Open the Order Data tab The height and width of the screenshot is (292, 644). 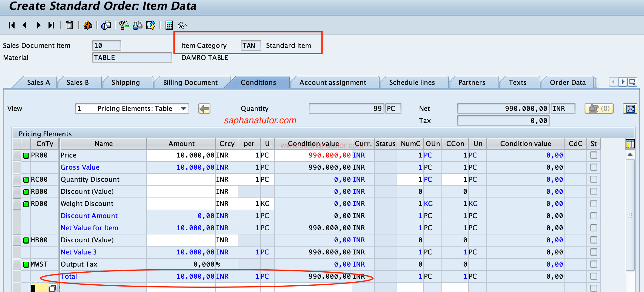[x=568, y=82]
